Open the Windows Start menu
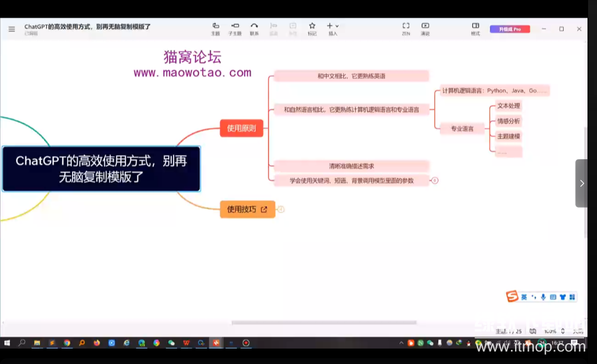 (7, 343)
